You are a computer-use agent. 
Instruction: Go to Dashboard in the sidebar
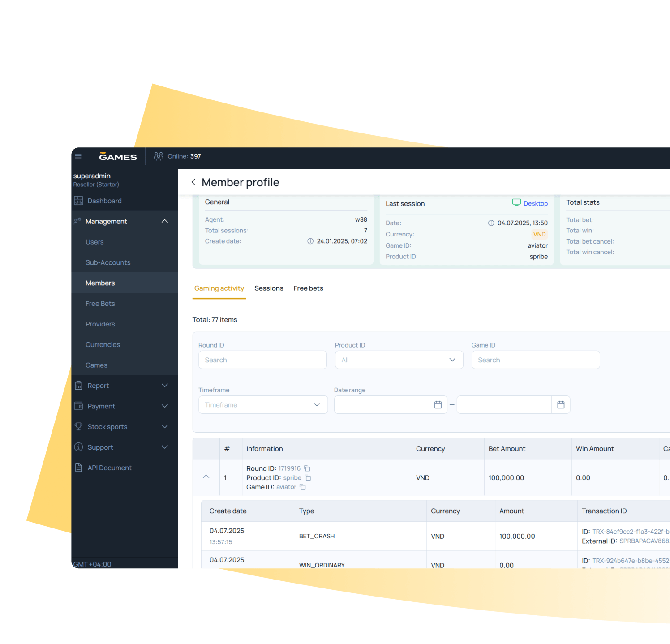(x=104, y=201)
